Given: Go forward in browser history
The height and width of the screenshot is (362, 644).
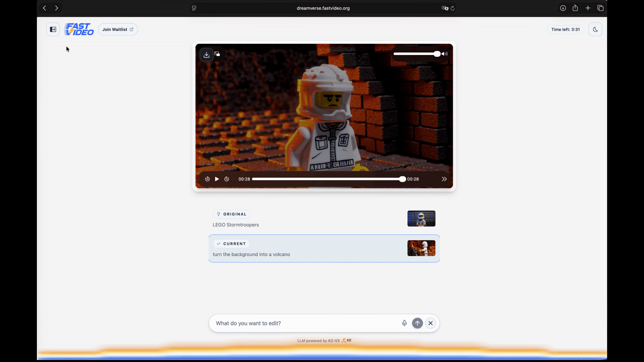Looking at the screenshot, I should [57, 8].
